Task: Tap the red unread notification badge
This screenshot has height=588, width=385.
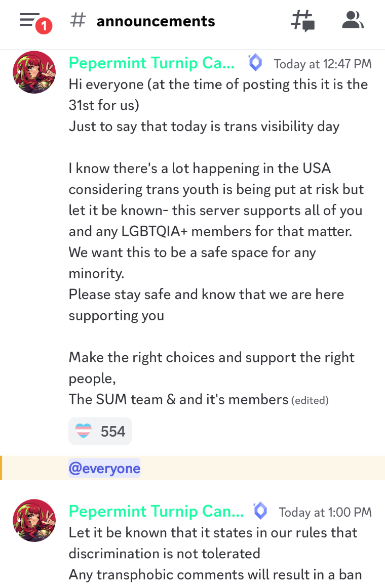Action: 44,26
